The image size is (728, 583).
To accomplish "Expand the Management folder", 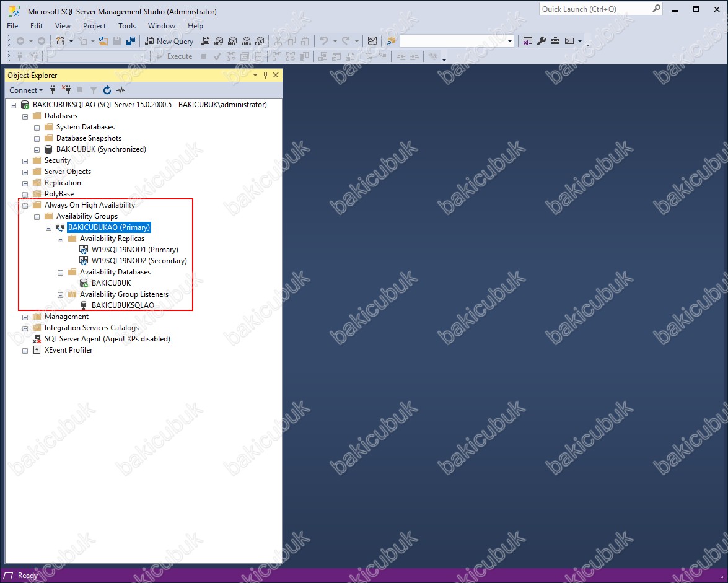I will pyautogui.click(x=25, y=317).
